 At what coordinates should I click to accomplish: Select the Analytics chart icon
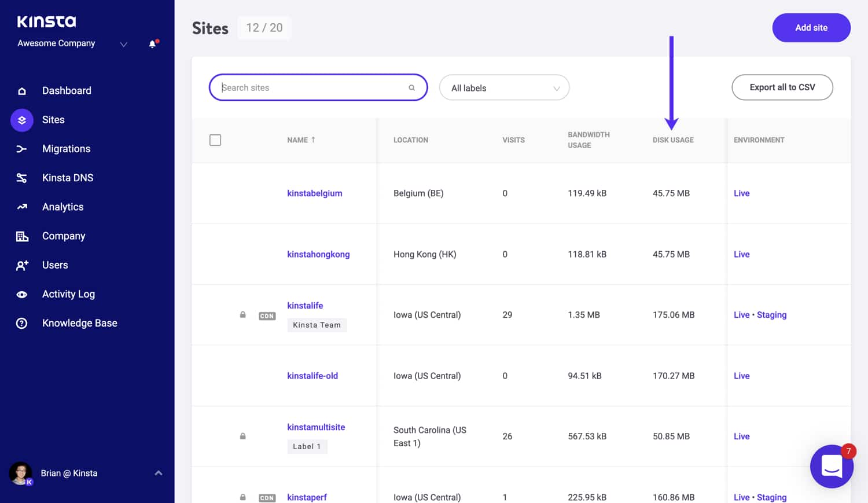tap(21, 207)
